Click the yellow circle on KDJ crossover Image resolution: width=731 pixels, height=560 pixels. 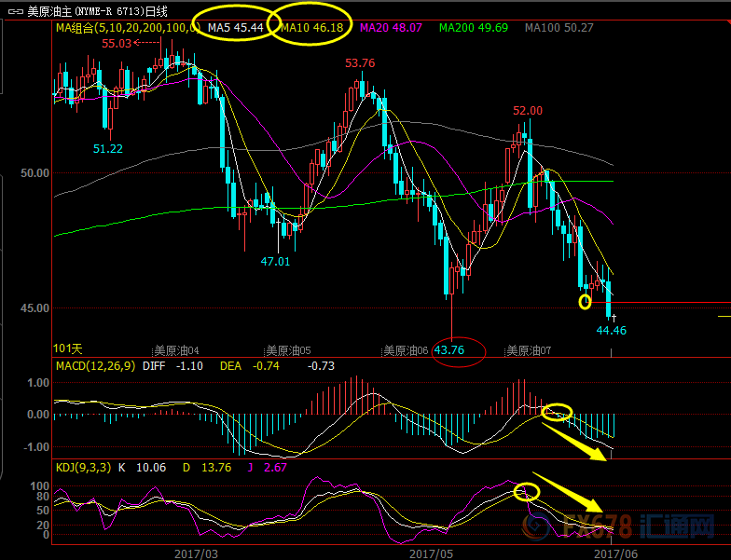(527, 490)
